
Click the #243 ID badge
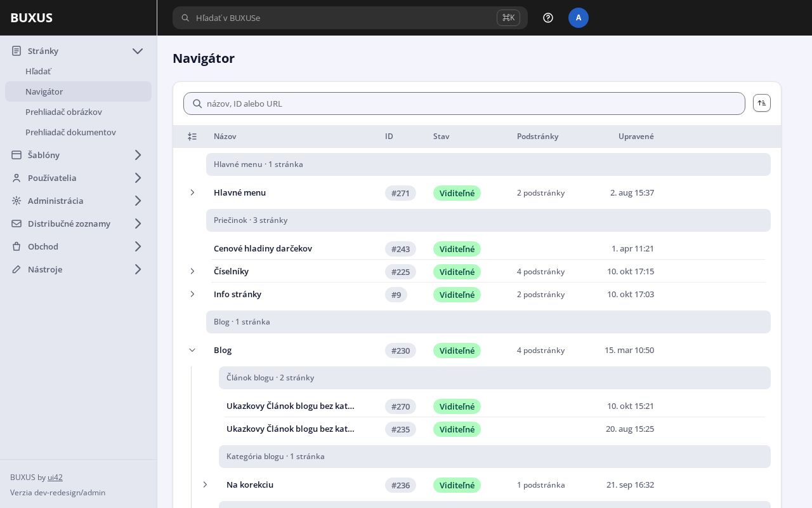point(400,249)
